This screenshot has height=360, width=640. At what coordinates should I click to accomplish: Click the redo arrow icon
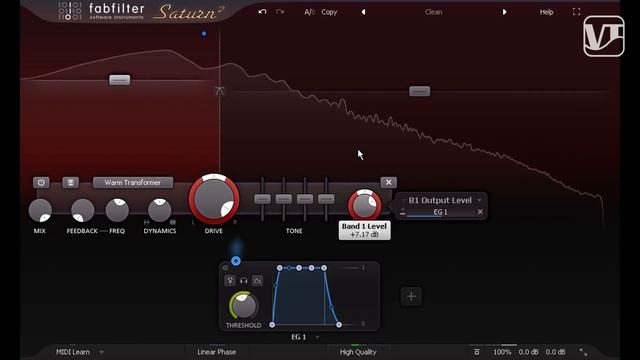[280, 12]
